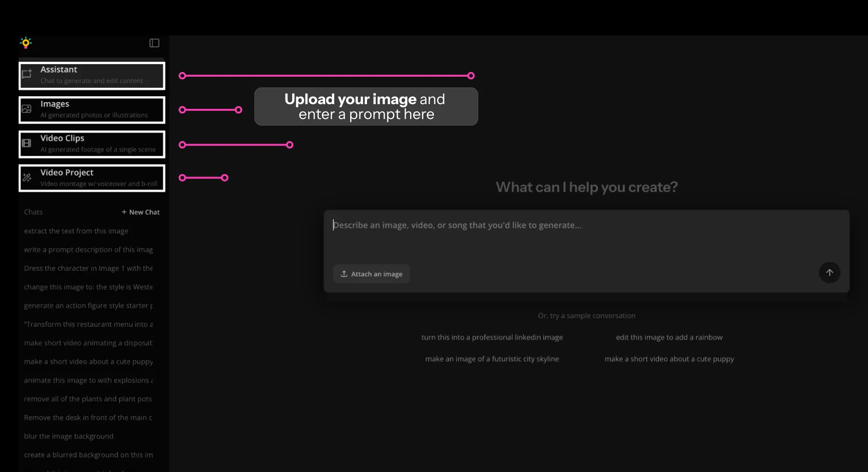Open the blur the image background chat
This screenshot has width=868, height=472.
[x=68, y=436]
